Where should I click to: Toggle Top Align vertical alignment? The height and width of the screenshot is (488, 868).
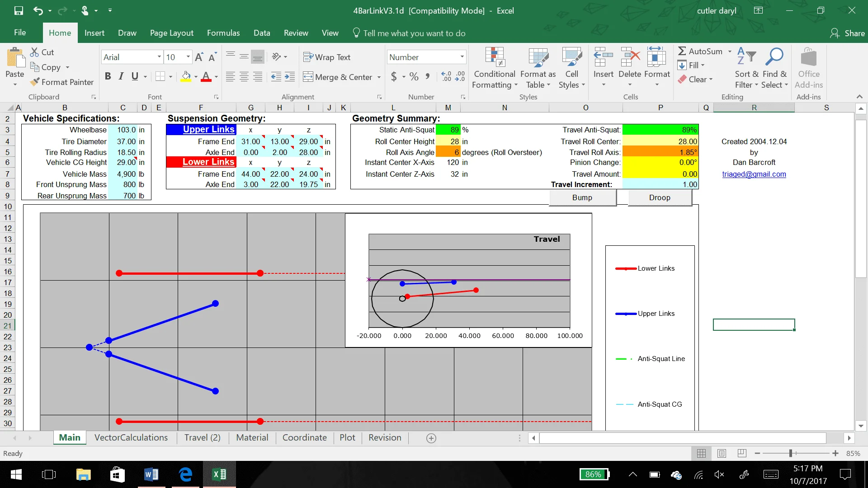(231, 56)
